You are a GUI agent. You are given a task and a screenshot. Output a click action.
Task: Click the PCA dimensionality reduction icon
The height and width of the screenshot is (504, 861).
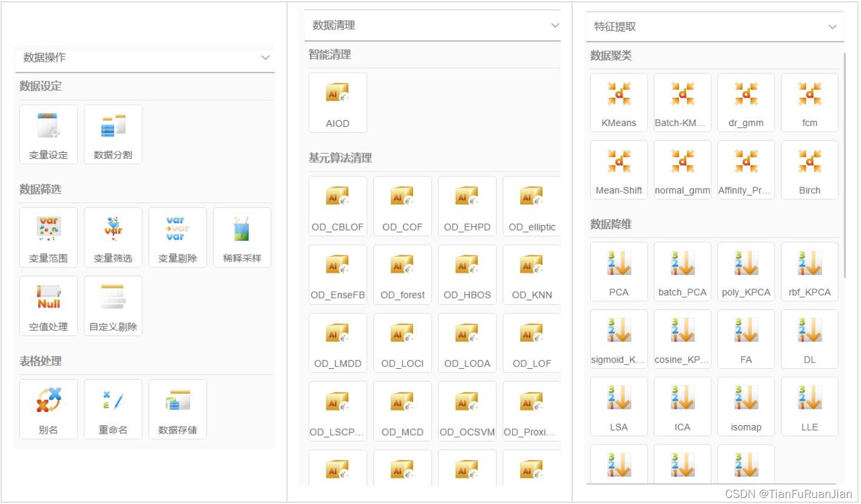[x=618, y=270]
